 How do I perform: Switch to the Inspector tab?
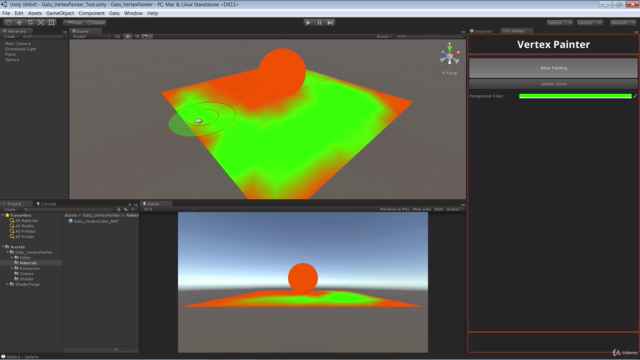482,31
